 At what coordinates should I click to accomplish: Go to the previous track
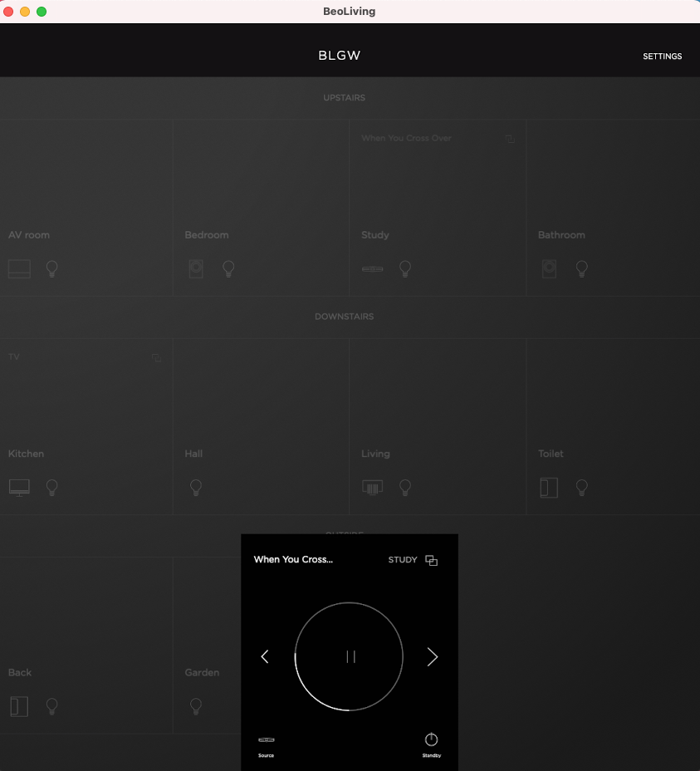[265, 657]
